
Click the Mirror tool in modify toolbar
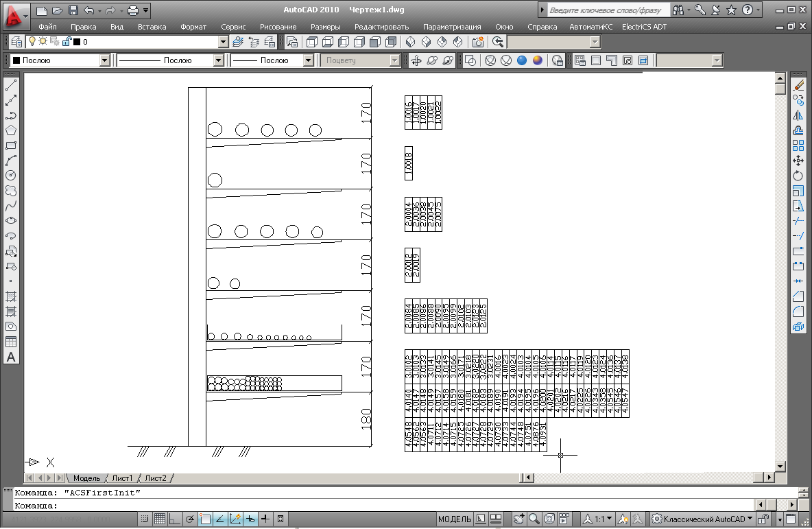(798, 115)
